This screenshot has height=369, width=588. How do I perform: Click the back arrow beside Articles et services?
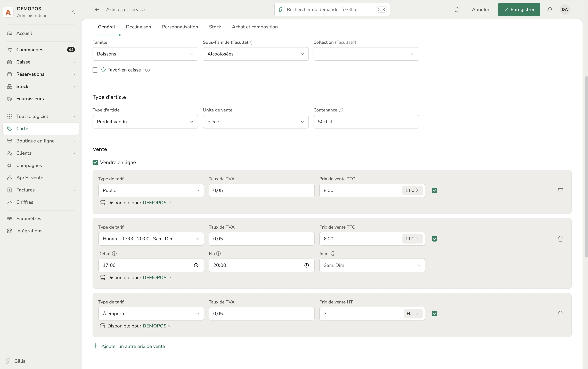point(97,10)
